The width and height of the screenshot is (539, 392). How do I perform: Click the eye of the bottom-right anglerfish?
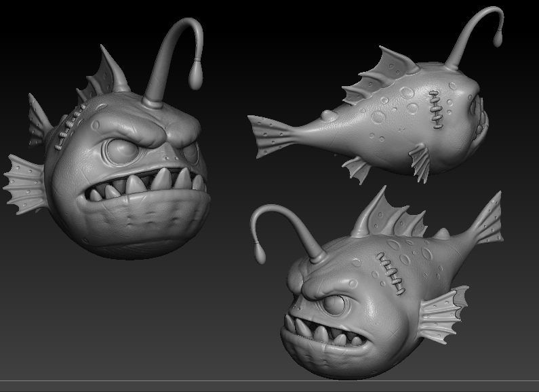point(334,304)
